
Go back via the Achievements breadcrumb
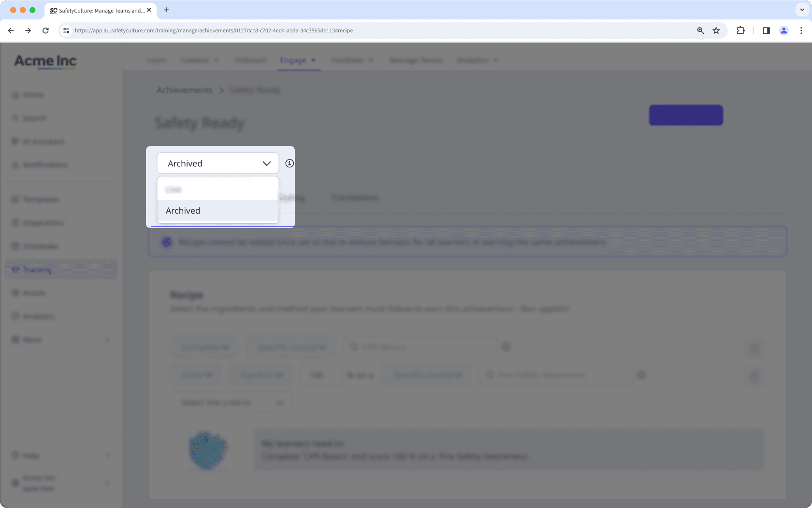[184, 90]
